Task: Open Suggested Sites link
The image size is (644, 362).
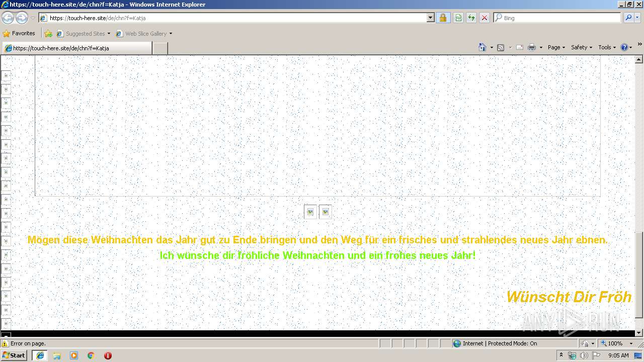Action: point(83,34)
